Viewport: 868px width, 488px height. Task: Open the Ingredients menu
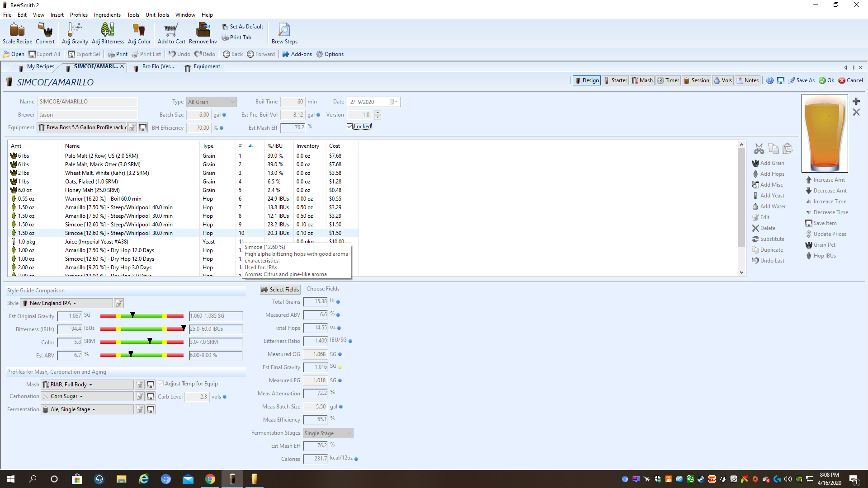pyautogui.click(x=107, y=15)
